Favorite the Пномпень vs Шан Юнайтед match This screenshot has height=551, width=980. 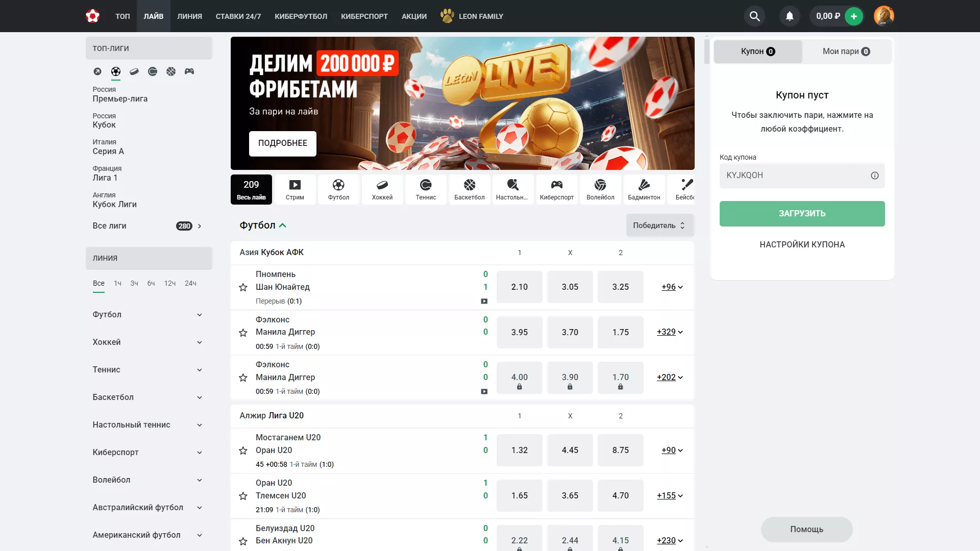(243, 287)
